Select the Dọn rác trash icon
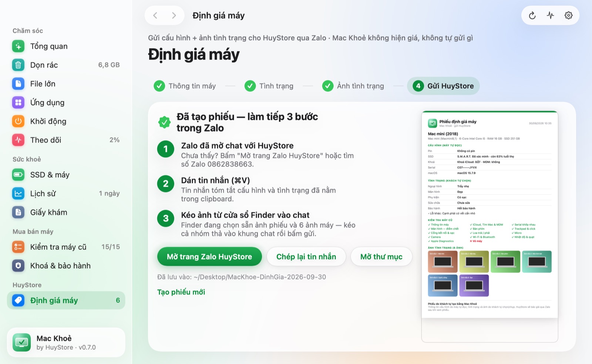The width and height of the screenshot is (592, 364). [x=18, y=65]
